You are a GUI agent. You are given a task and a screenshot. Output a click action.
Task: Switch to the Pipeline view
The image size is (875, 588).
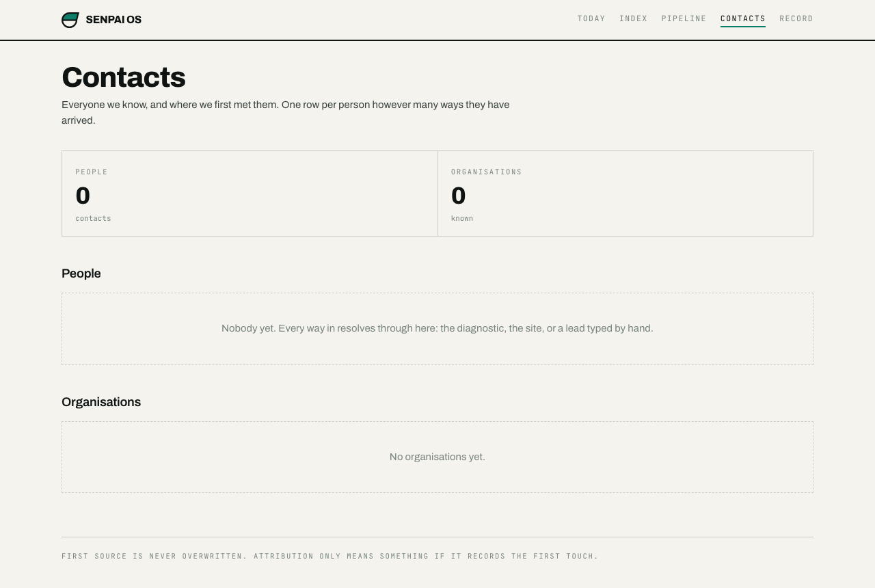(x=684, y=19)
